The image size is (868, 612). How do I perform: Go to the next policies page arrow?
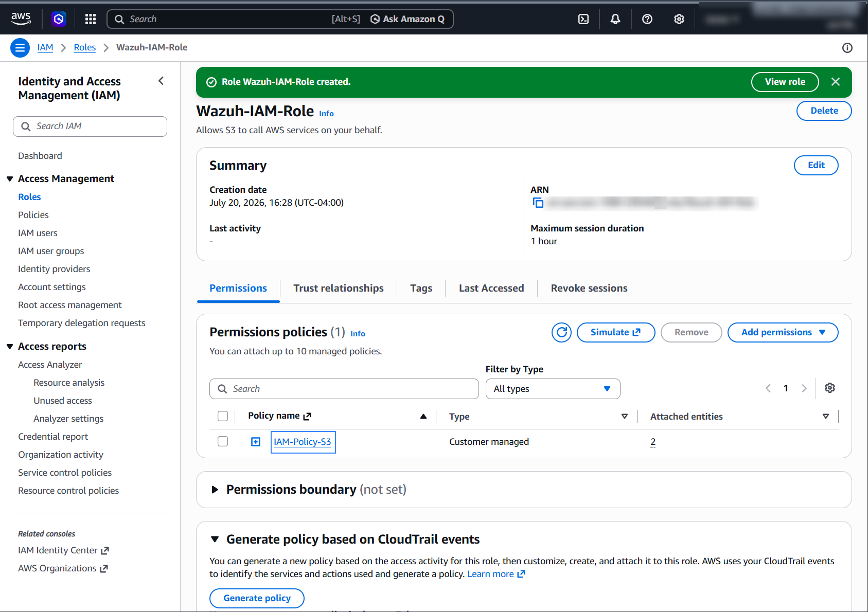click(x=804, y=388)
